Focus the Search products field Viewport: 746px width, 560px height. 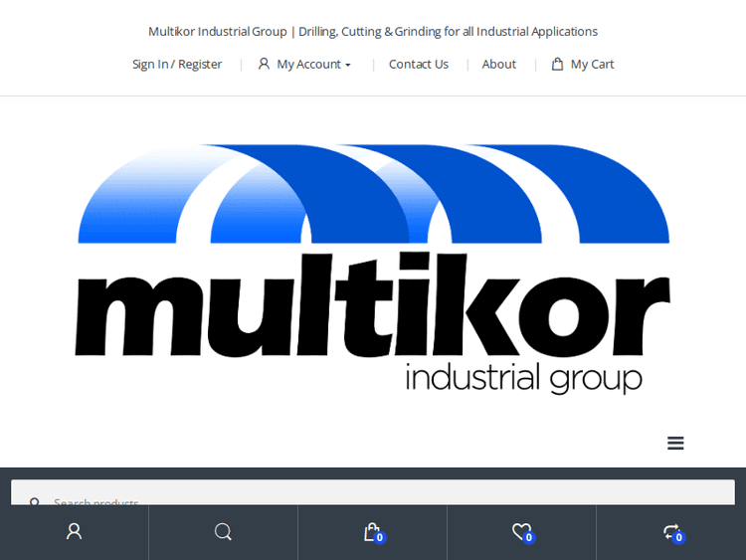(373, 492)
